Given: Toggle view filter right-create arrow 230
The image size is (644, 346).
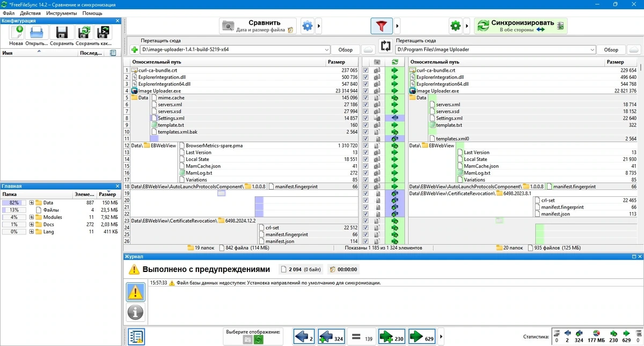Looking at the screenshot, I should pos(392,337).
